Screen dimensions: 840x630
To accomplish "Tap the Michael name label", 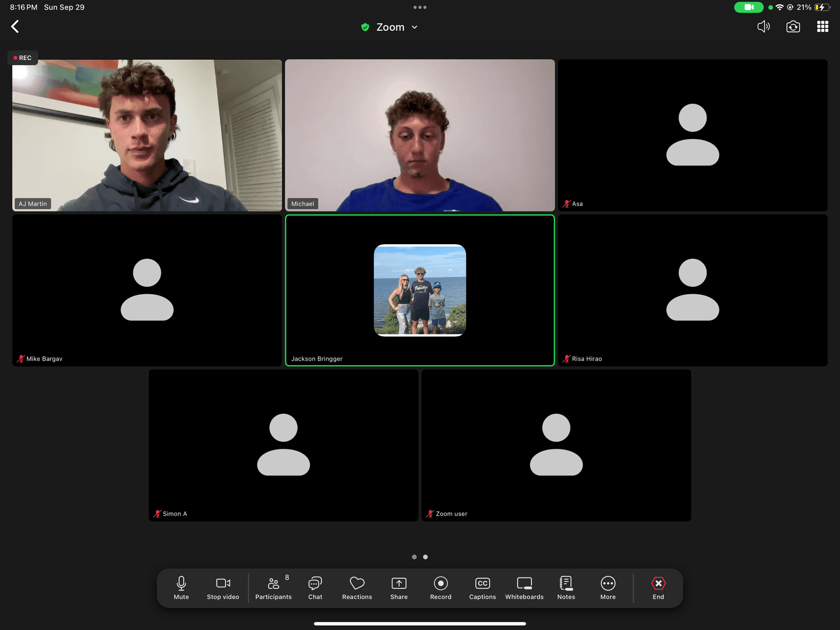I will [x=303, y=204].
